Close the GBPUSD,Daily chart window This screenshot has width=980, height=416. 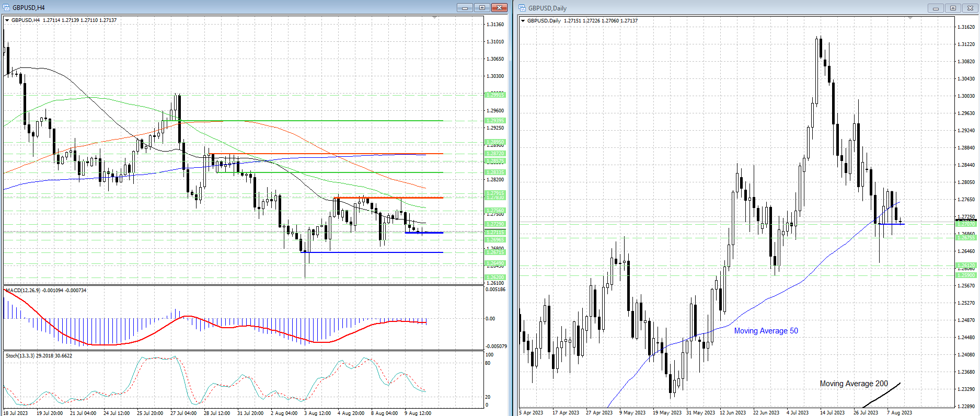(970, 8)
